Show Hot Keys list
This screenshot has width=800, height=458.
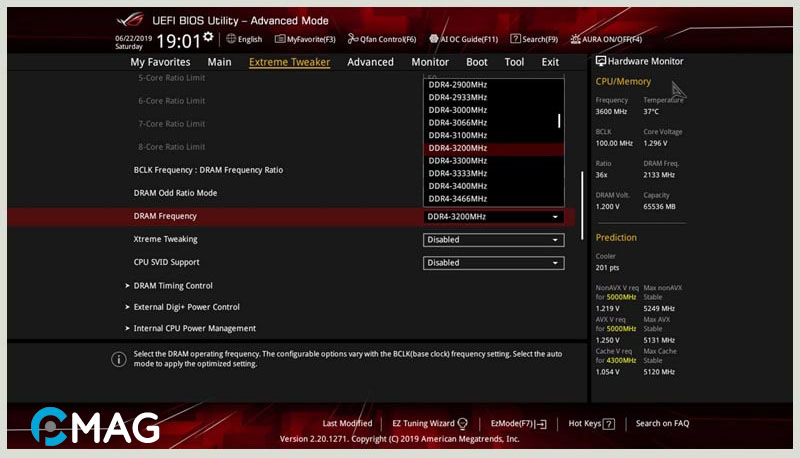pos(591,424)
